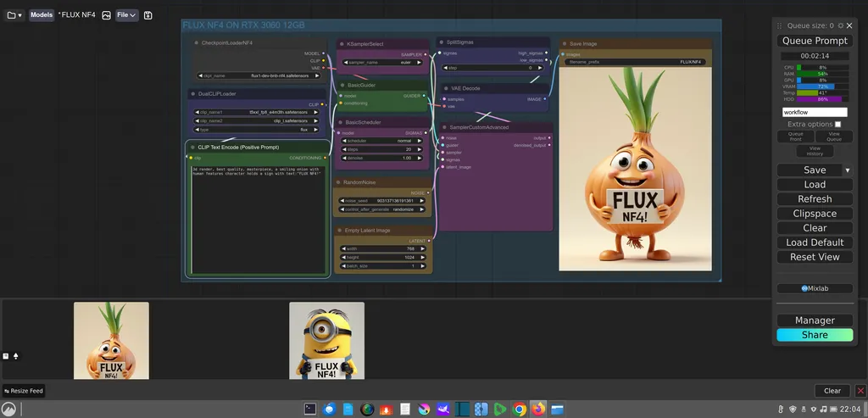
Task: Click Clear in the queue panel
Action: click(x=815, y=227)
